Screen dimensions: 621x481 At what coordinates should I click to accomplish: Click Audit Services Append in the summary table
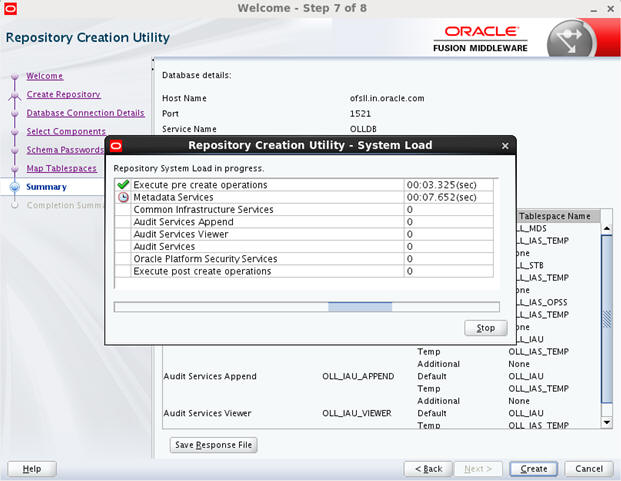coord(210,376)
